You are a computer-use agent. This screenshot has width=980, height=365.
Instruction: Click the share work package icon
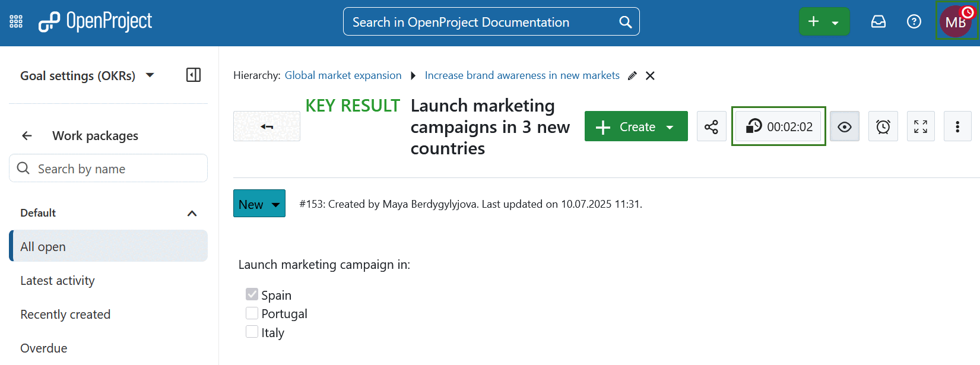point(711,126)
